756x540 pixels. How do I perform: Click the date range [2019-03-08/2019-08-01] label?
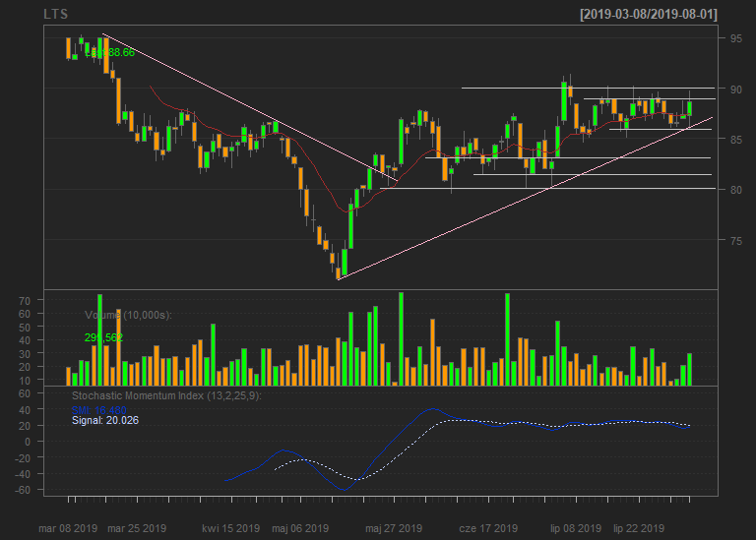(649, 15)
